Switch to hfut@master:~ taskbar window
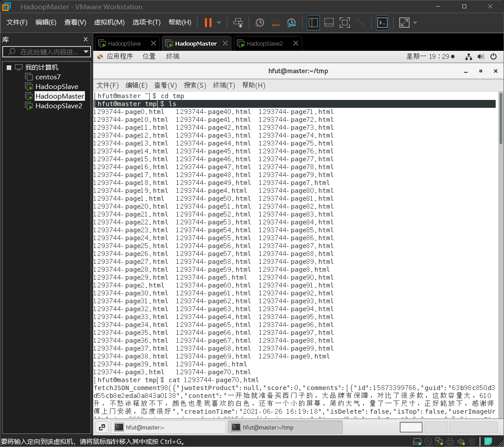This screenshot has width=504, height=447. [168, 427]
